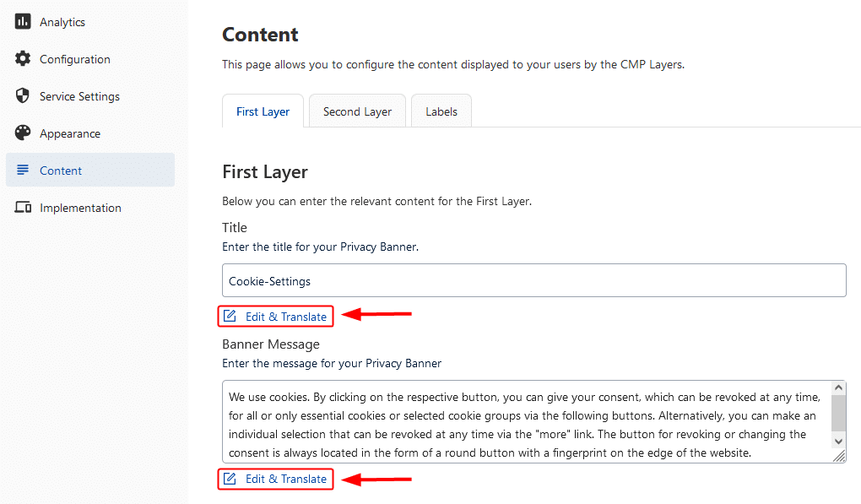Click the textarea resize handle corner

[839, 456]
